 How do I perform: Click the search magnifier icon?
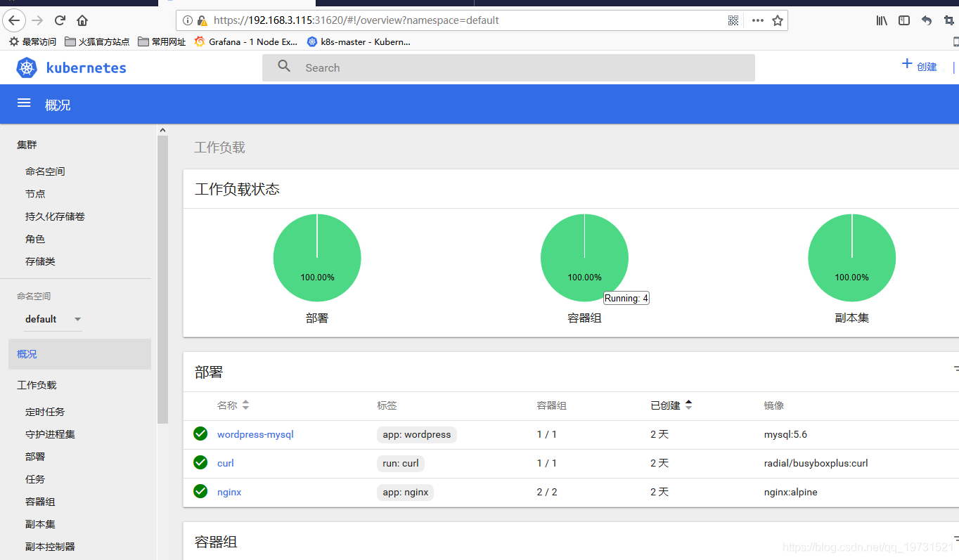pos(284,66)
